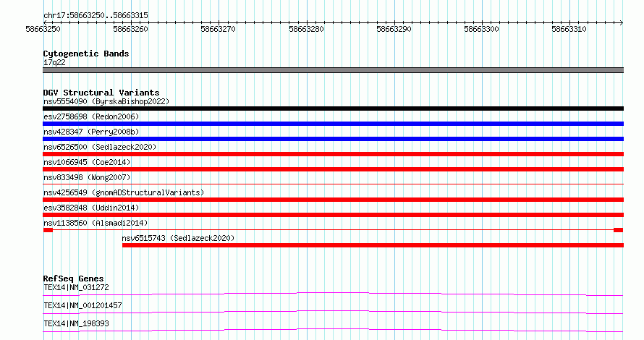This screenshot has height=340, width=644.
Task: Open the Cytogenetic Bands track title
Action: coord(86,54)
